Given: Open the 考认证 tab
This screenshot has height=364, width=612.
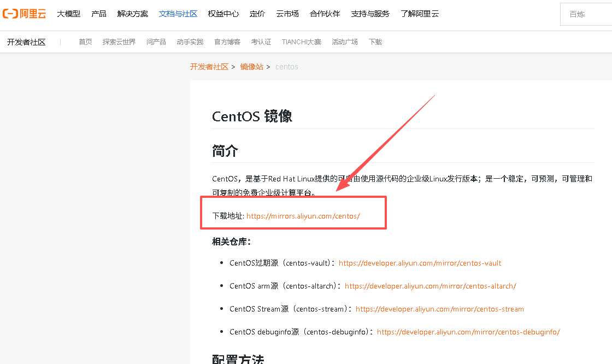Looking at the screenshot, I should click(261, 42).
